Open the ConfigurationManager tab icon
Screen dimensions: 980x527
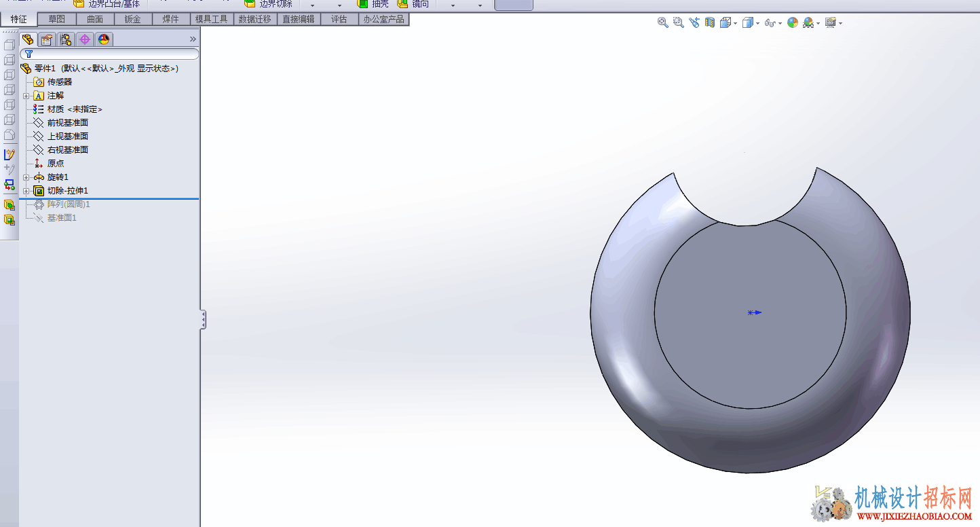click(65, 39)
